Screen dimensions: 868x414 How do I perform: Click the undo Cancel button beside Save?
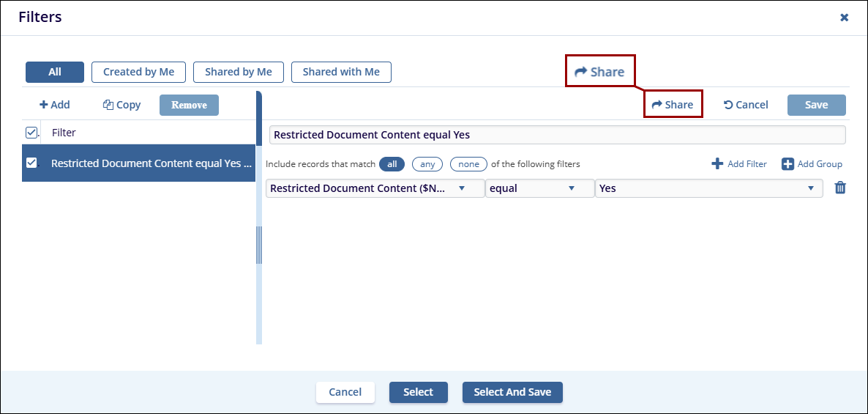pos(746,105)
